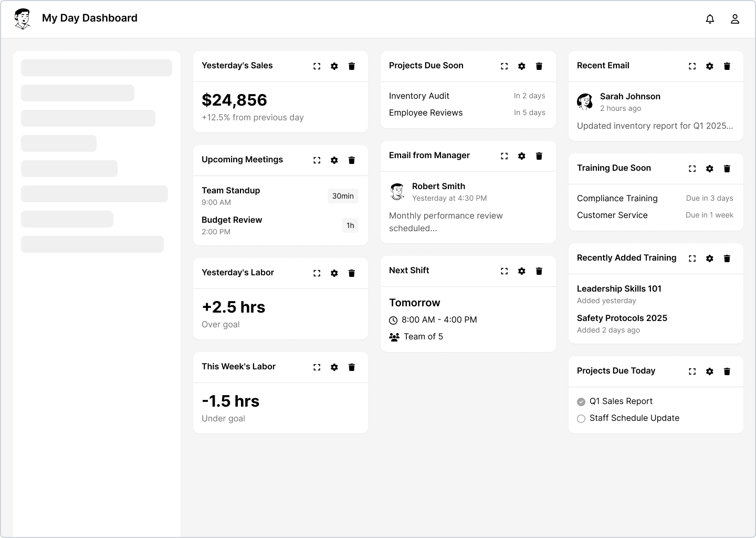This screenshot has height=538, width=756.
Task: Open the notifications bell
Action: coord(710,19)
